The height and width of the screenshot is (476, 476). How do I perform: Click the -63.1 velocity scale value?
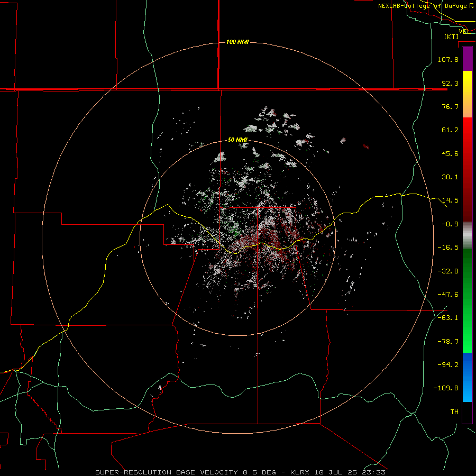pos(448,318)
